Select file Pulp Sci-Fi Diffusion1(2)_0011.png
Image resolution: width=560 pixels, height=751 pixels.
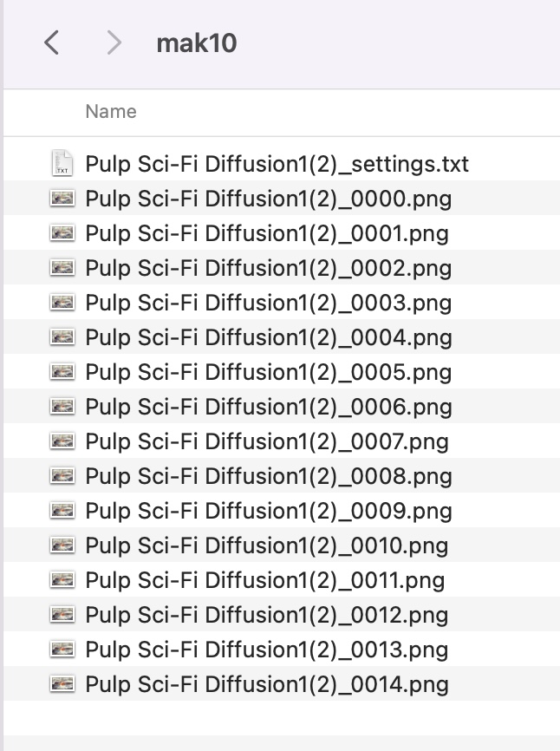(264, 580)
